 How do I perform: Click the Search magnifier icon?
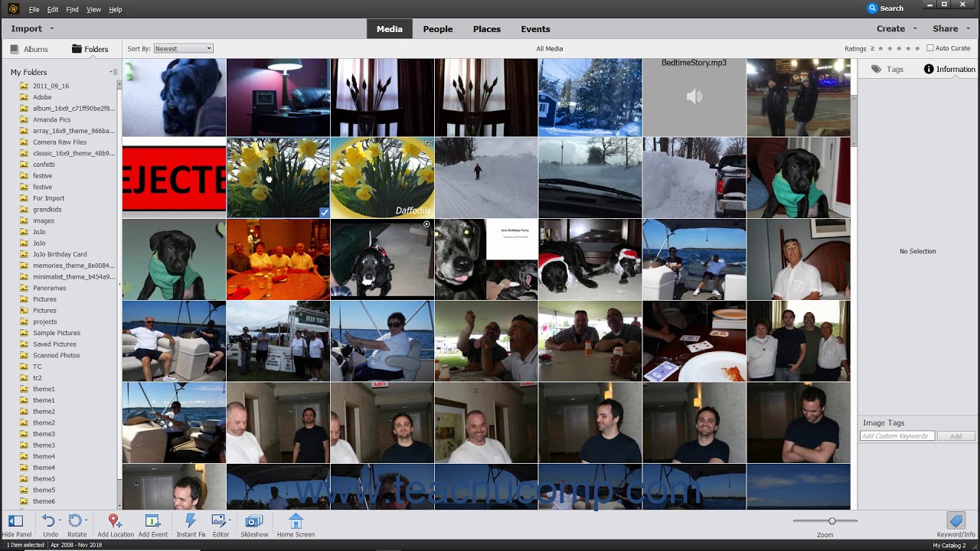click(872, 8)
